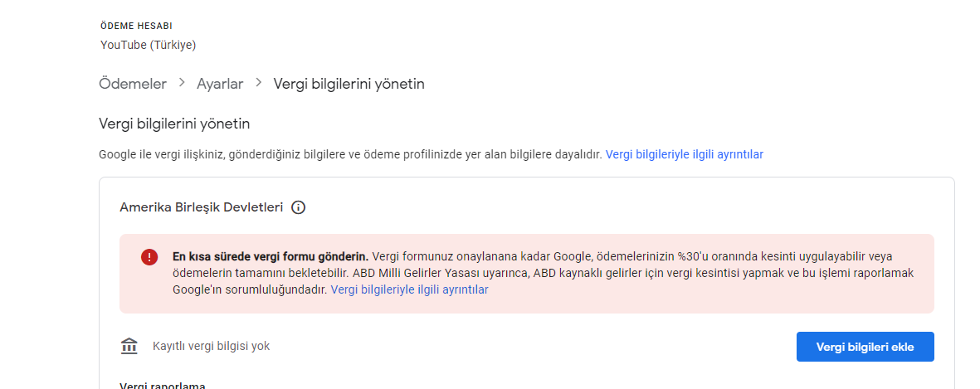Click the bold En kısa sürede alert text
The width and height of the screenshot is (980, 389).
coord(271,256)
